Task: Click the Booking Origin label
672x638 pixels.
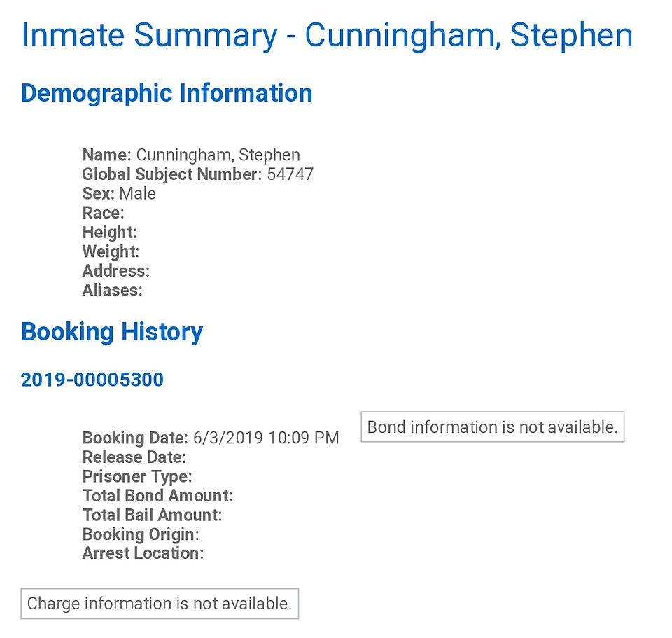Action: point(141,534)
